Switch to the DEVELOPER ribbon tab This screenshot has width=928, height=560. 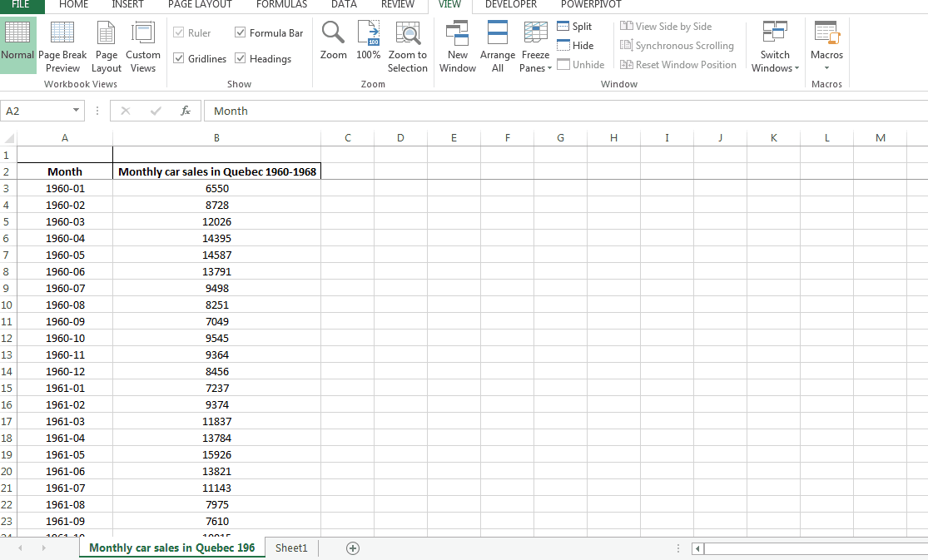[x=510, y=5]
